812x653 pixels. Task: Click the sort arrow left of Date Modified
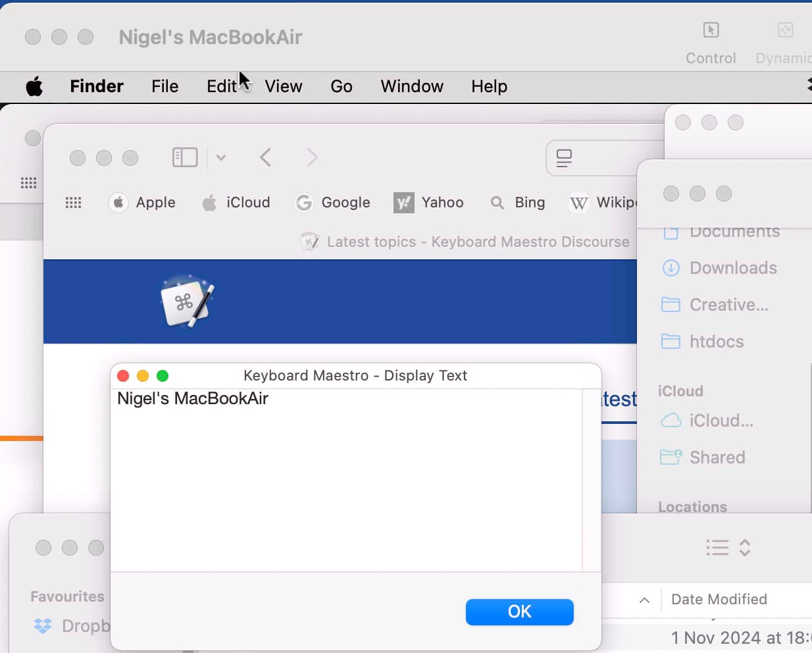[644, 600]
